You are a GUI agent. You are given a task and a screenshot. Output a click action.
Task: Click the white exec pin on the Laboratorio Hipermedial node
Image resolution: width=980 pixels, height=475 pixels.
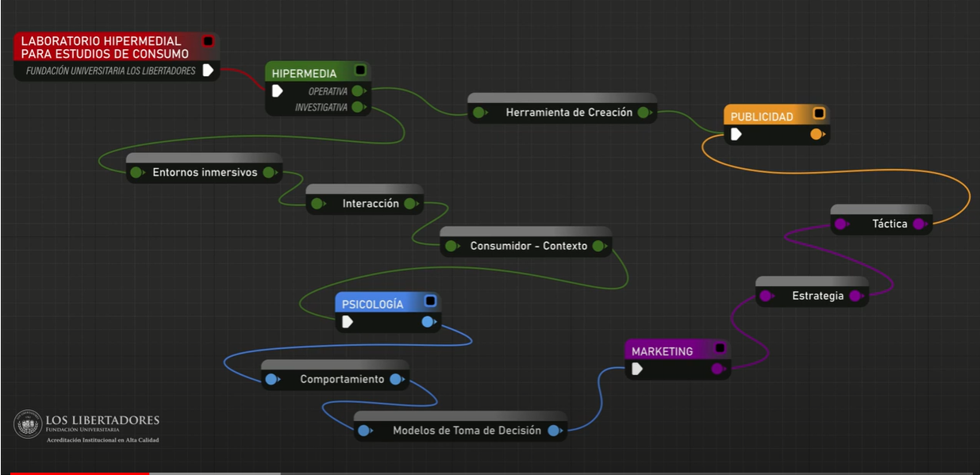(208, 71)
